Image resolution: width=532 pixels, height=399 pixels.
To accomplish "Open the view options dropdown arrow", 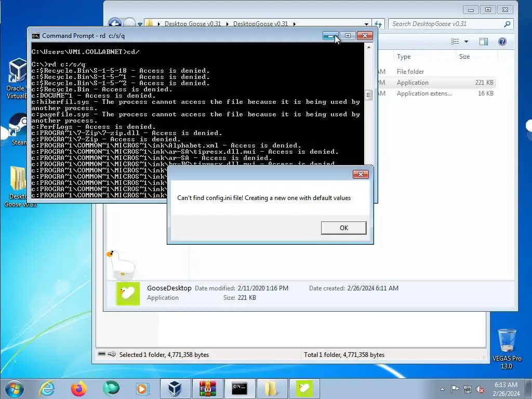I will click(x=466, y=42).
